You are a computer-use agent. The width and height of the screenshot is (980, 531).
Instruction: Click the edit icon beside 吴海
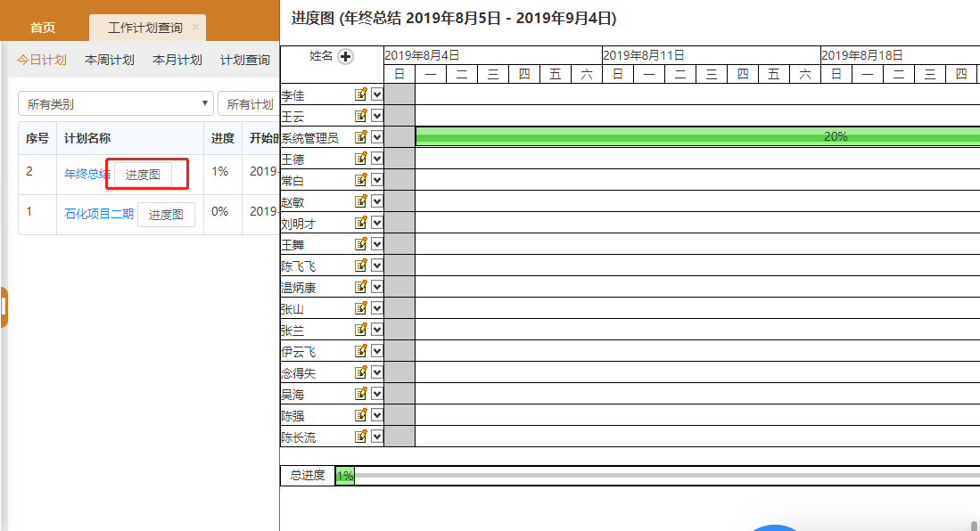pyautogui.click(x=361, y=394)
